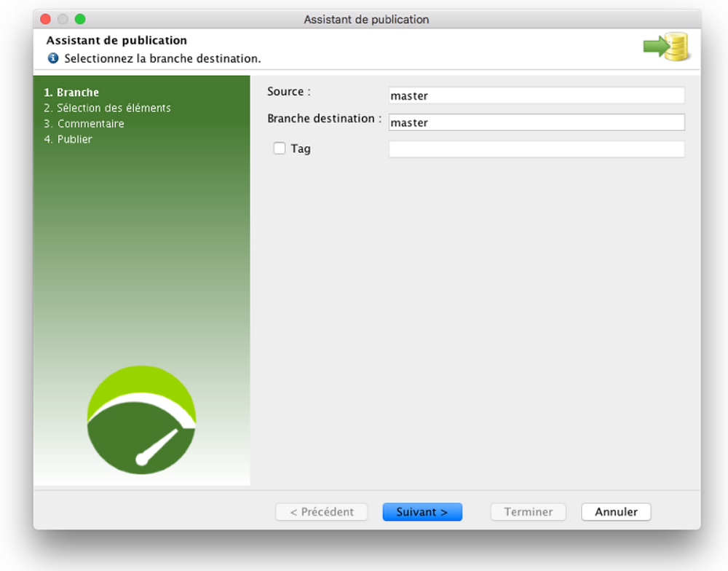
Task: Click the Annuler button
Action: [616, 511]
